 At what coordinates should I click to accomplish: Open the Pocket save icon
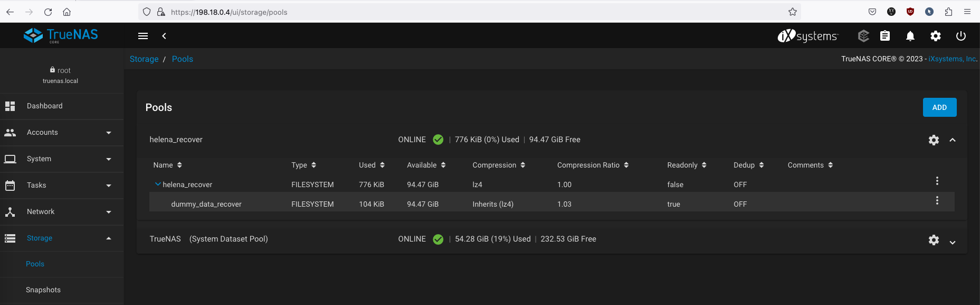[x=872, y=12]
